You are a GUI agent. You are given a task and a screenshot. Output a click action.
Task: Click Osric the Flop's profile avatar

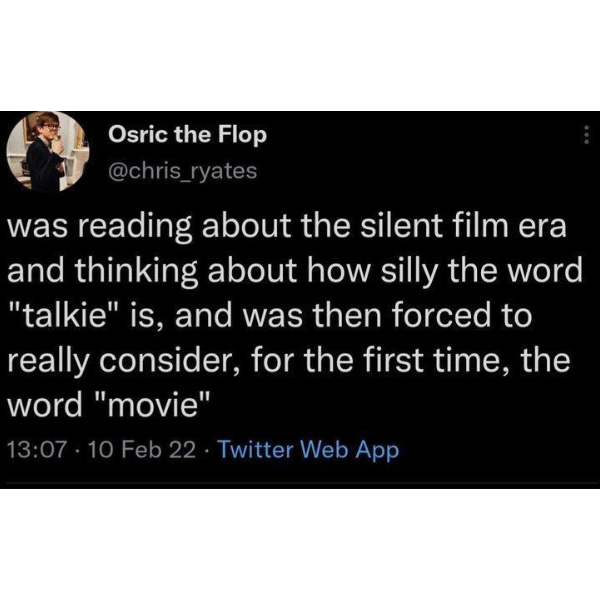pyautogui.click(x=48, y=151)
